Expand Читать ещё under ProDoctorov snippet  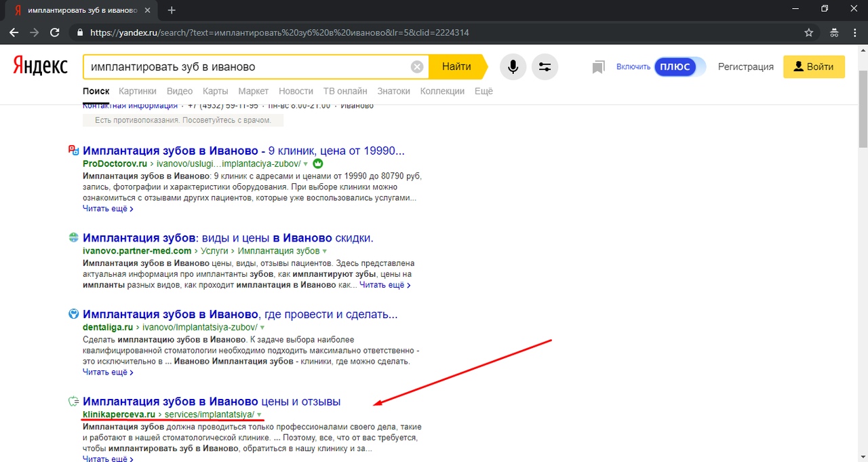[108, 209]
